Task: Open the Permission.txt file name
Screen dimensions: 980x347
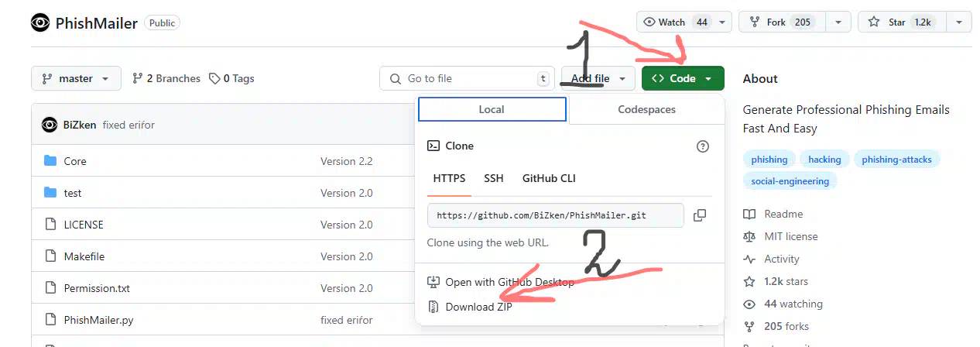Action: coord(97,288)
